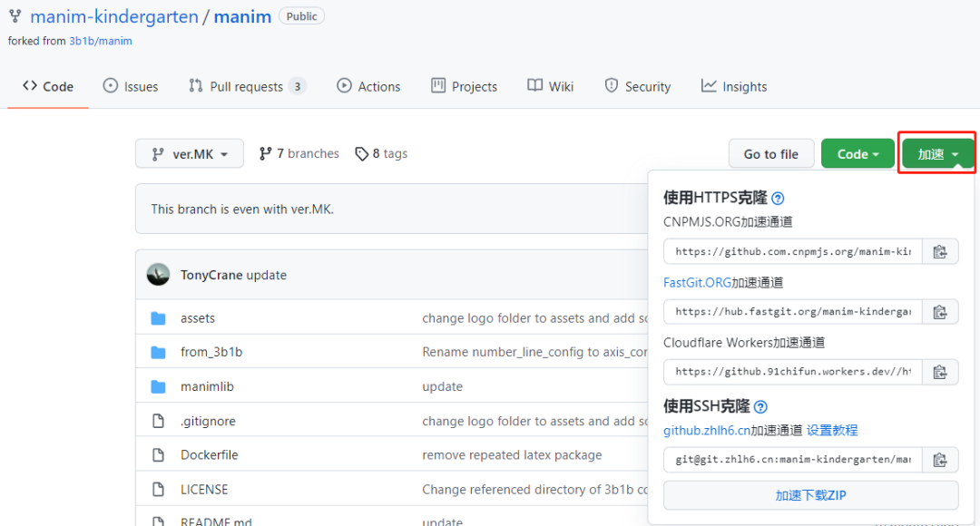Click the fork icon beside the repo name
980x526 pixels.
(x=15, y=15)
